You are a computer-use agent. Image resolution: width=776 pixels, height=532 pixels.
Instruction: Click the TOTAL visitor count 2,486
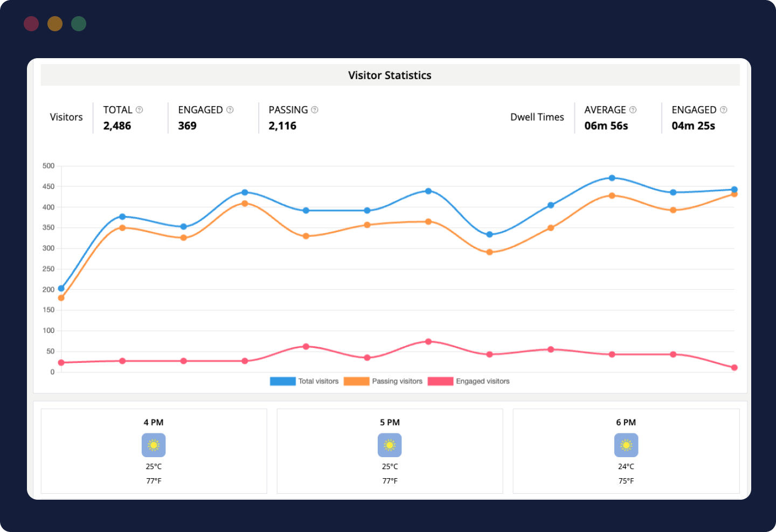pyautogui.click(x=117, y=125)
